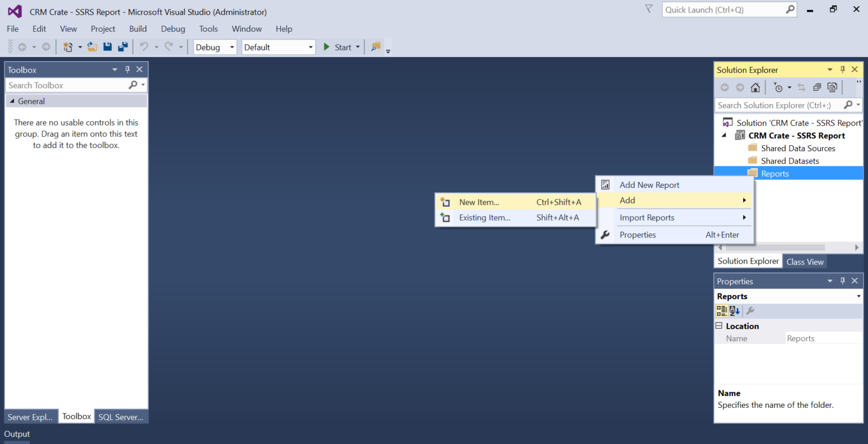Collapse the CRM Crate - SSRS Report project
The width and height of the screenshot is (868, 444).
click(725, 135)
